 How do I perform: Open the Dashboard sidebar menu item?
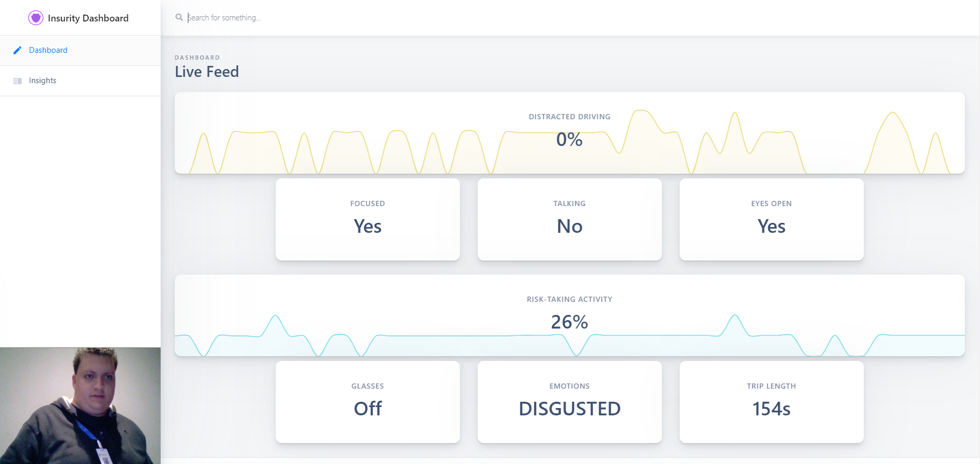point(48,50)
